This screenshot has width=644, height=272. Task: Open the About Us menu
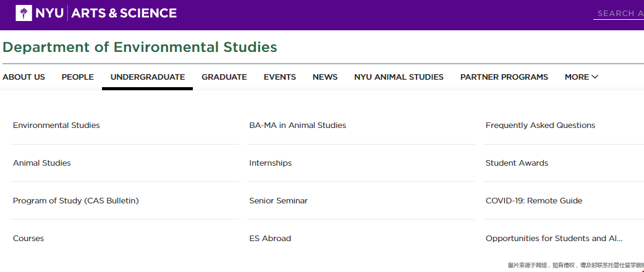(x=24, y=77)
